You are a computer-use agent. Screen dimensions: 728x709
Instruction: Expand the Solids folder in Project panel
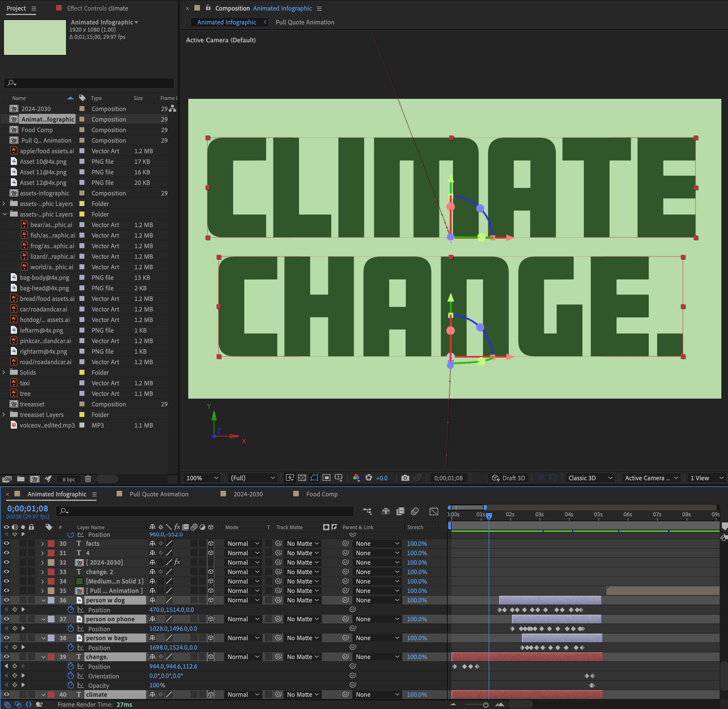[4, 372]
